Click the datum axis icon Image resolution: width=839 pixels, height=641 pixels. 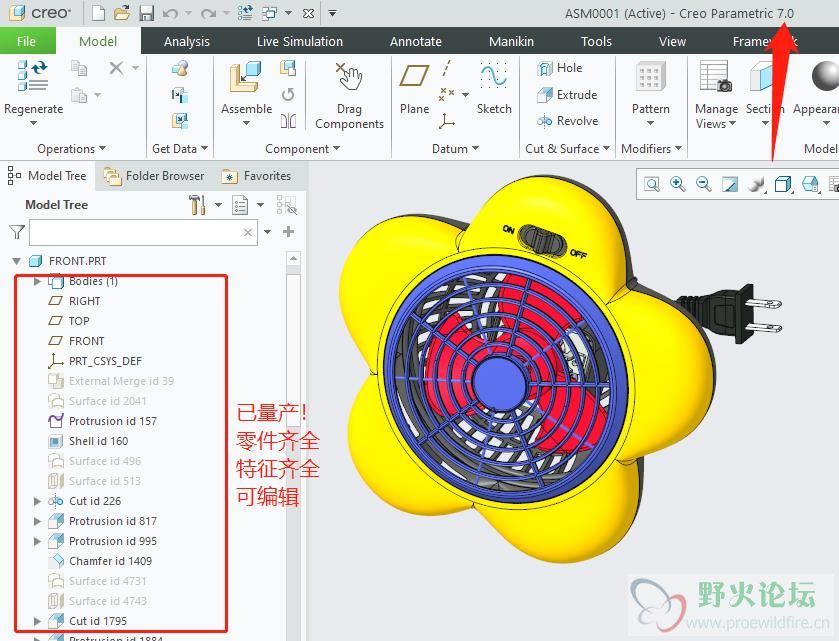pyautogui.click(x=446, y=68)
